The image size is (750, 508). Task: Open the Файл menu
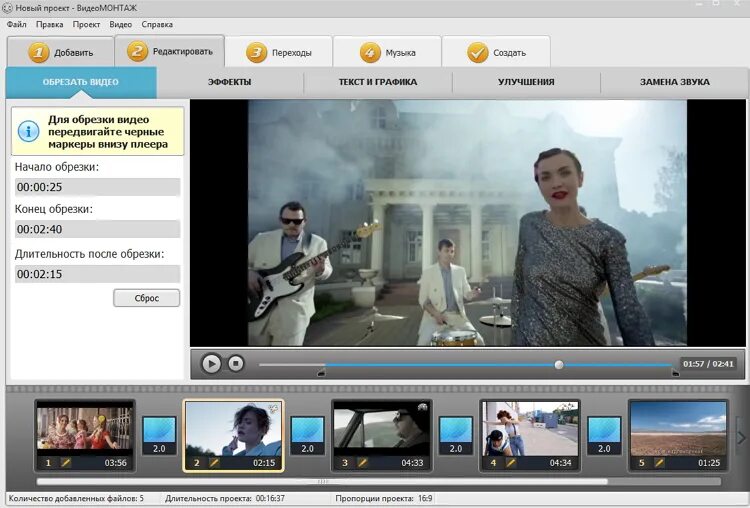coord(17,24)
